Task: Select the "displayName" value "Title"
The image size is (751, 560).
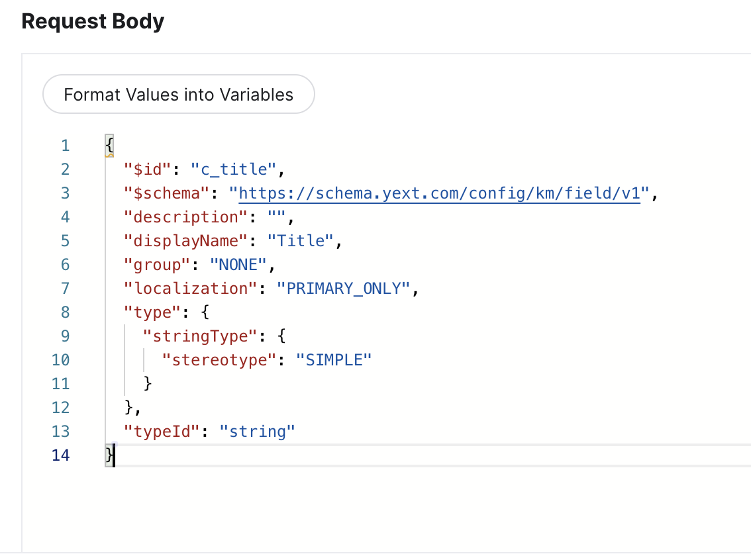Action: point(301,240)
